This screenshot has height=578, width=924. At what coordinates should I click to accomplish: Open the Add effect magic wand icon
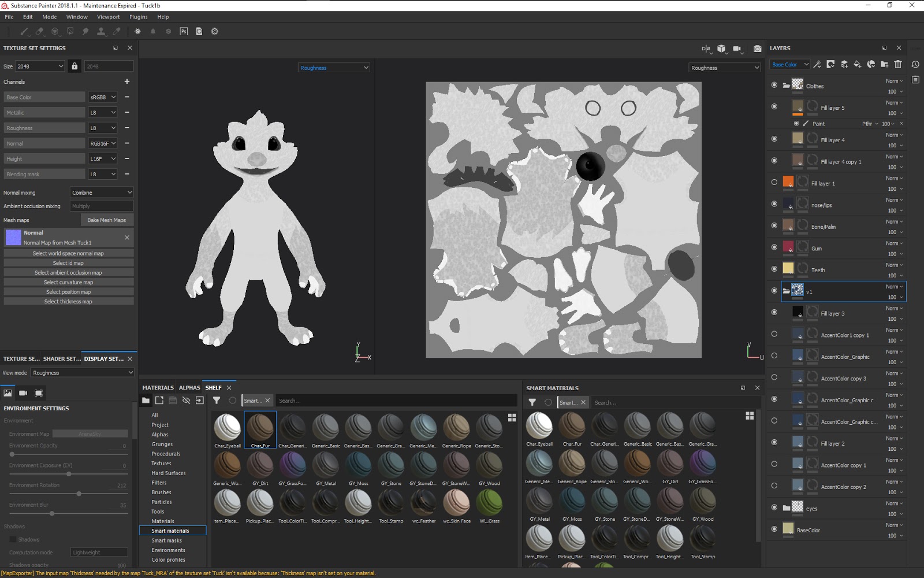[817, 65]
